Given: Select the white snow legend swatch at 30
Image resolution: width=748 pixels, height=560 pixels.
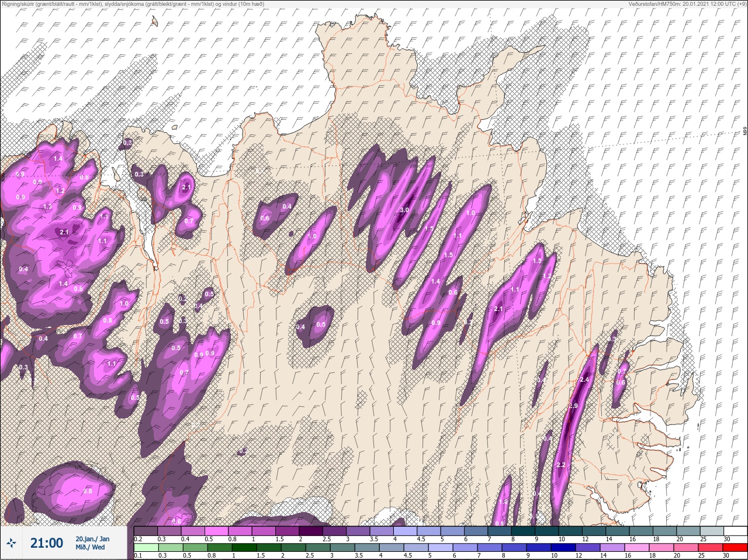Looking at the screenshot, I should coord(736,531).
